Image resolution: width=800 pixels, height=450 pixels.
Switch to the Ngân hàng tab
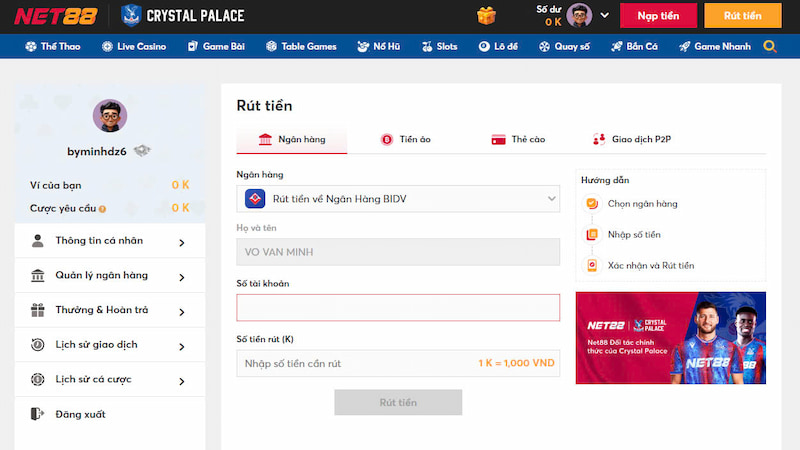coord(291,139)
